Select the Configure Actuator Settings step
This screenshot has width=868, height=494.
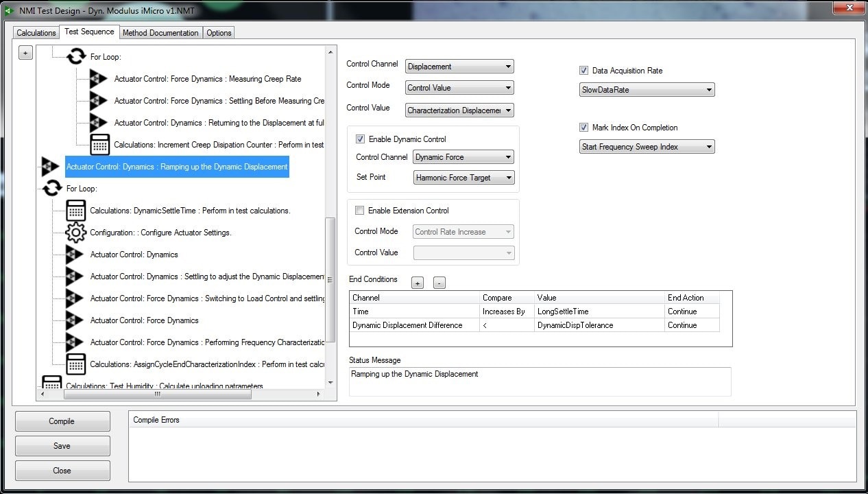click(161, 233)
